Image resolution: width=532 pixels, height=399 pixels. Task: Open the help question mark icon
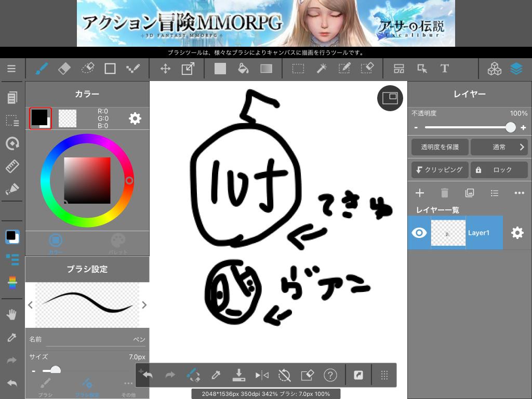[x=330, y=375]
